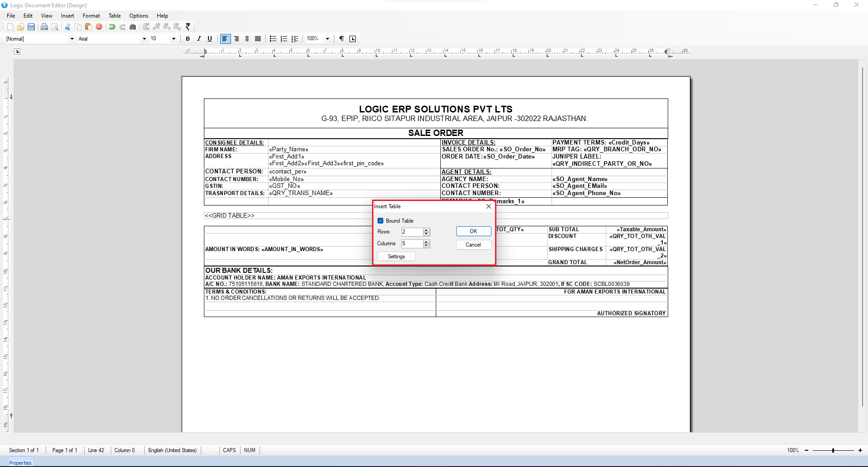This screenshot has width=868, height=467.
Task: Click the binoculars Find icon
Action: (x=133, y=27)
